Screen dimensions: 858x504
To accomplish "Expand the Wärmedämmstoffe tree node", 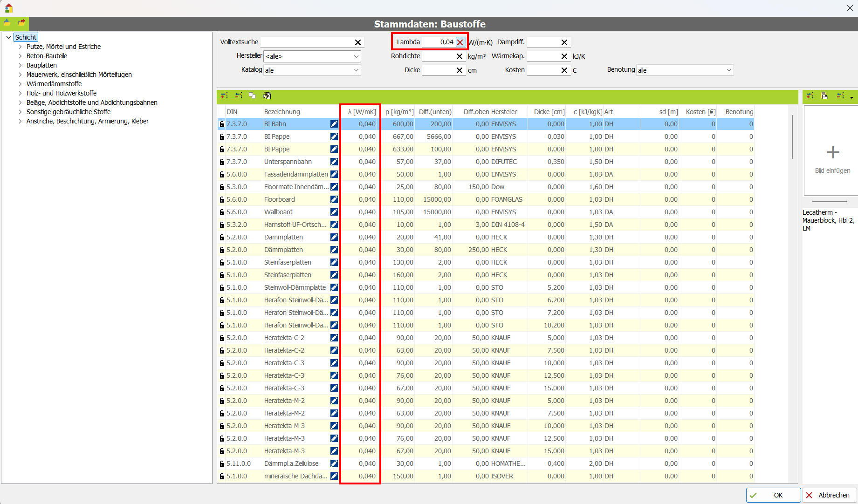I will pos(20,84).
